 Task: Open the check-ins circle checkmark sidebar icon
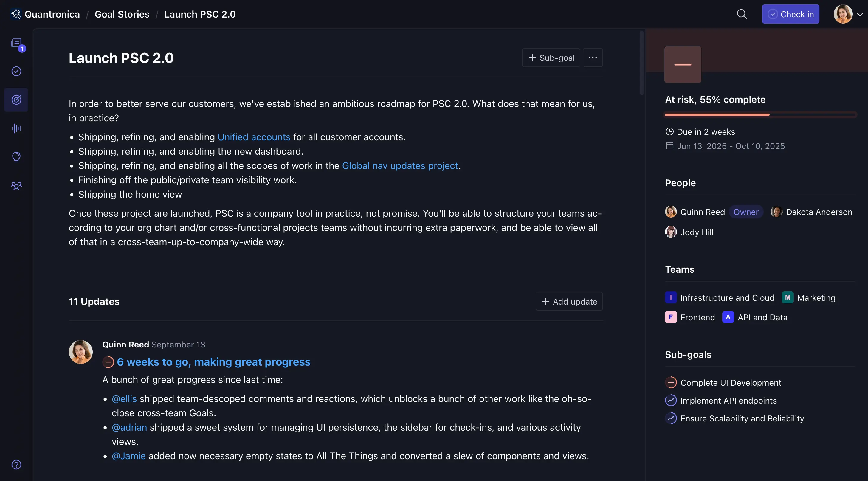[16, 72]
